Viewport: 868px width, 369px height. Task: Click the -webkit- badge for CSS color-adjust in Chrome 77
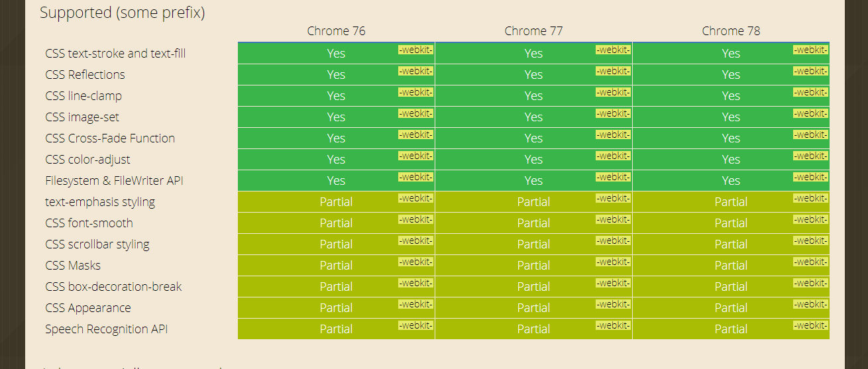(613, 156)
